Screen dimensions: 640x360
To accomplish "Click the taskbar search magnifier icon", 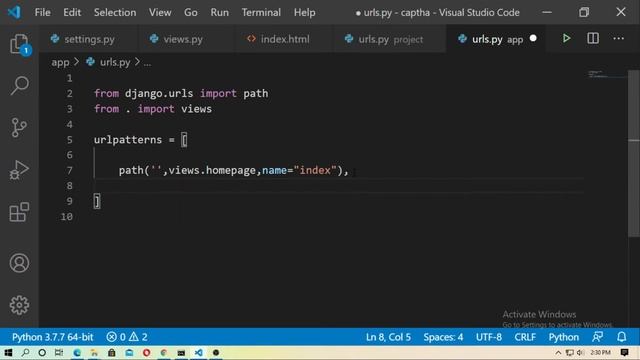I will pyautogui.click(x=25, y=353).
